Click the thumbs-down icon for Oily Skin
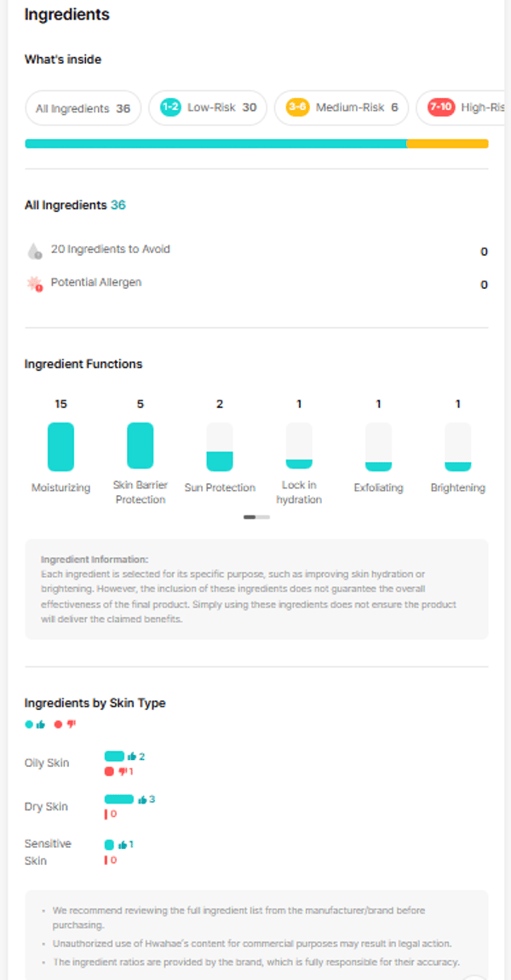The height and width of the screenshot is (980, 511). pyautogui.click(x=122, y=771)
